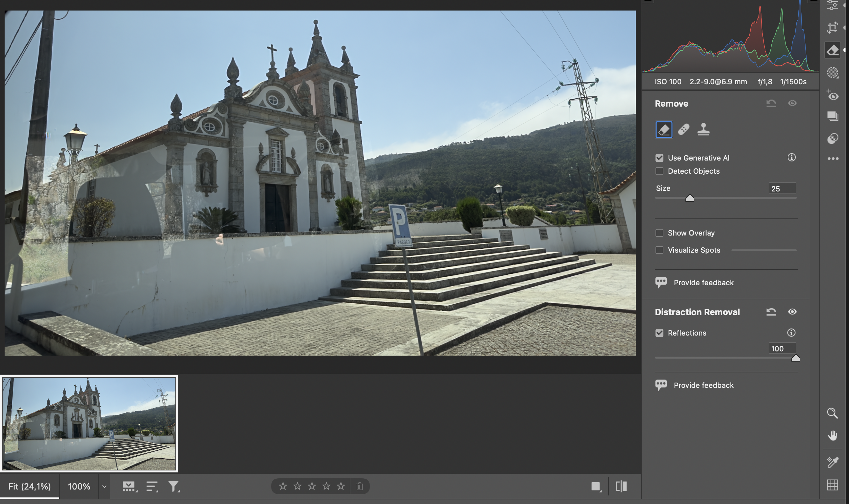The height and width of the screenshot is (504, 849).
Task: Open the filmstrip filter options
Action: point(173,486)
